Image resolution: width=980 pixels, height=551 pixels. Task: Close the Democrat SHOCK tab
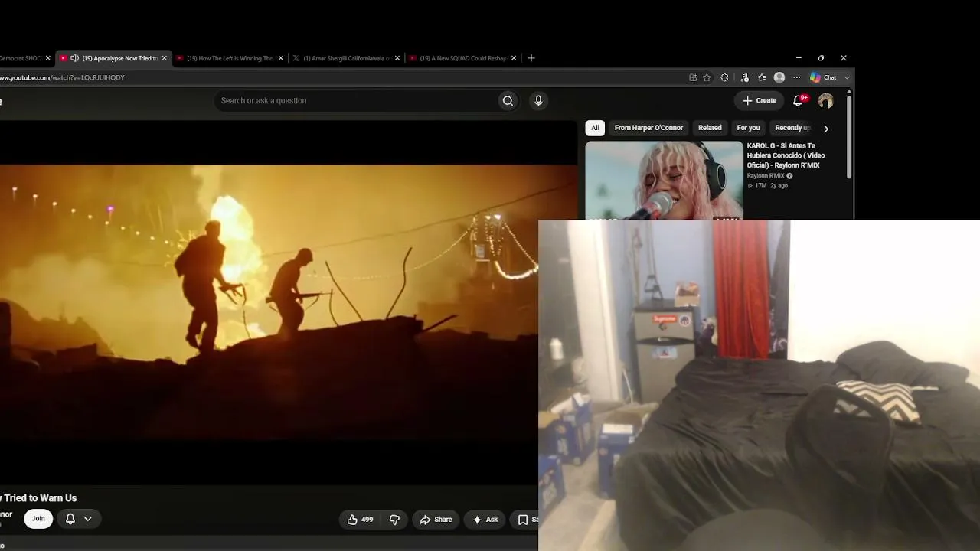[47, 58]
